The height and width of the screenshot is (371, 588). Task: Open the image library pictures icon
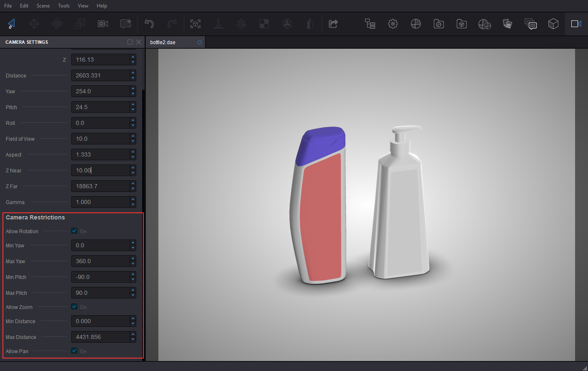507,24
